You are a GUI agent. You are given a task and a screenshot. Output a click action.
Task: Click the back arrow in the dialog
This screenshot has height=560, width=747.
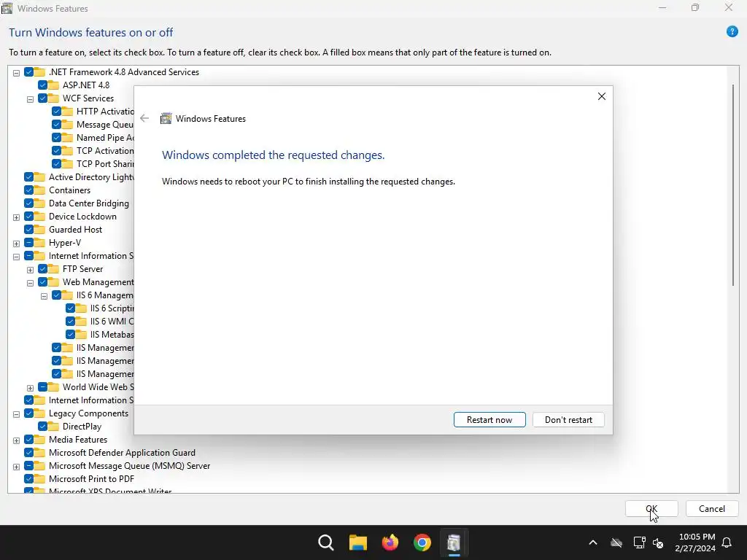tap(144, 119)
